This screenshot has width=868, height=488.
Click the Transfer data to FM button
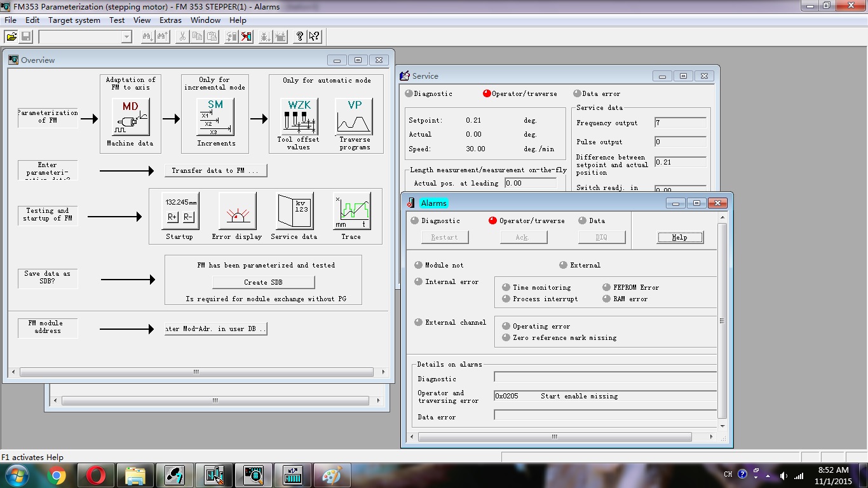click(215, 170)
